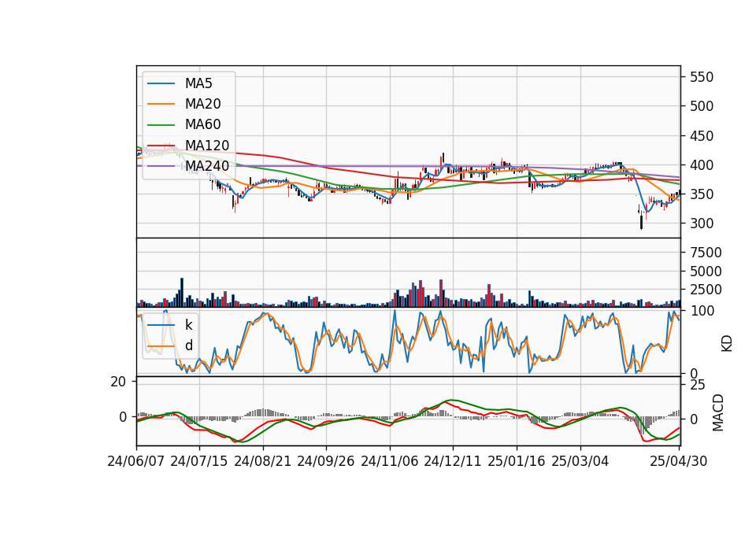Click the 25 tick on MACD right axis
756x543 pixels.
698,385
